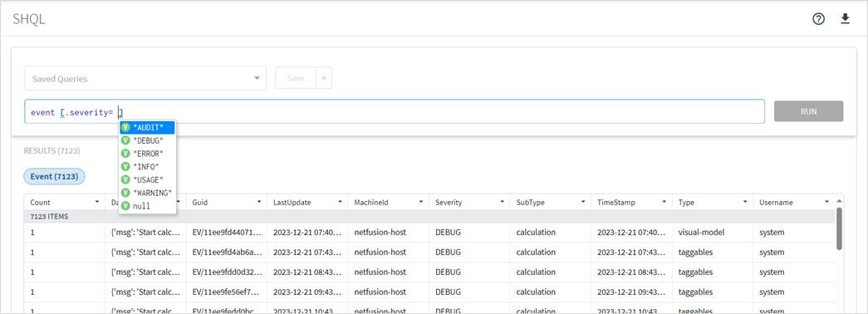Image resolution: width=868 pixels, height=314 pixels.
Task: Select "USAGE" autocomplete suggestion
Action: tap(147, 179)
